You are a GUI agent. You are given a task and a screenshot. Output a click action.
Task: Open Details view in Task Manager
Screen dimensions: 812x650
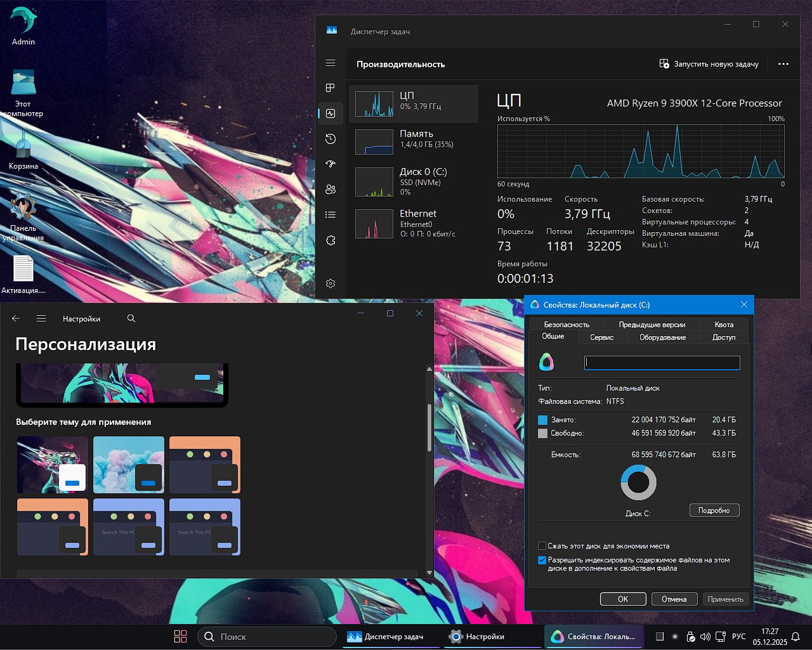coord(330,214)
